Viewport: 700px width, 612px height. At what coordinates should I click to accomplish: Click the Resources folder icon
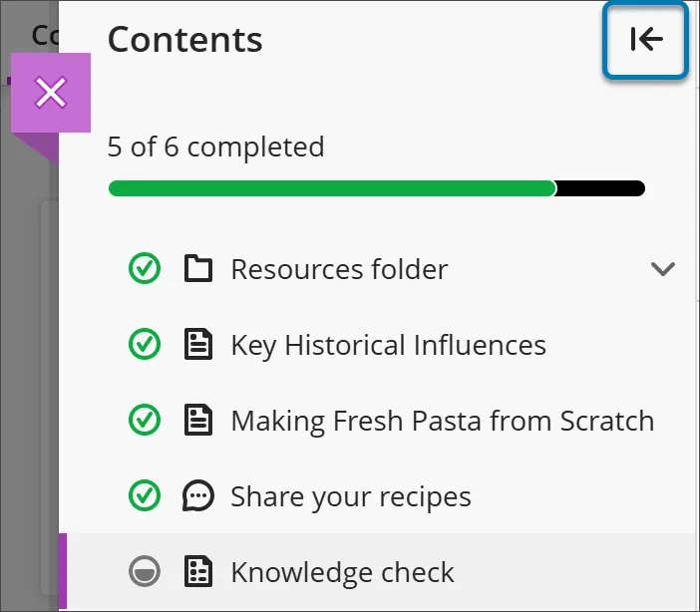(199, 269)
